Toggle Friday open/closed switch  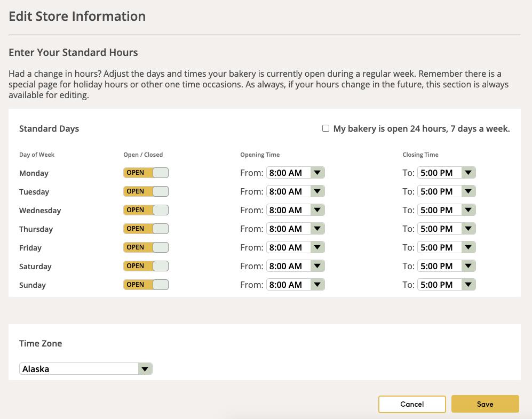146,247
